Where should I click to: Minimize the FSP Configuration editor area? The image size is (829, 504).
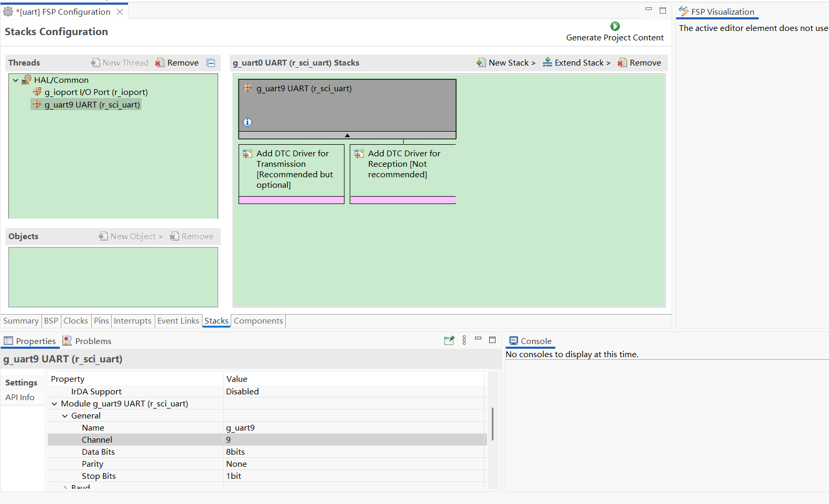tap(649, 9)
